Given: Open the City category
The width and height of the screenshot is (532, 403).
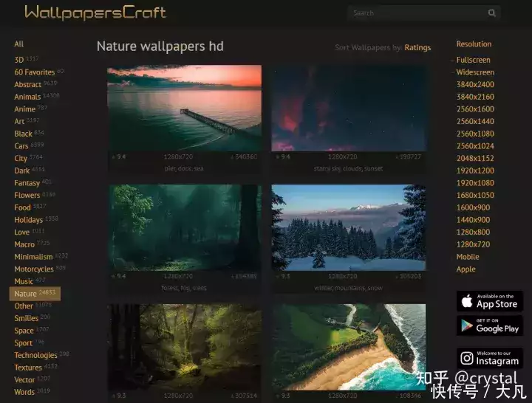Looking at the screenshot, I should (x=21, y=158).
